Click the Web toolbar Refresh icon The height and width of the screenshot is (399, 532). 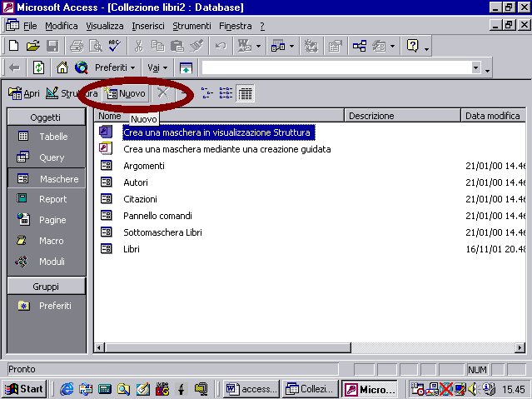pyautogui.click(x=38, y=68)
